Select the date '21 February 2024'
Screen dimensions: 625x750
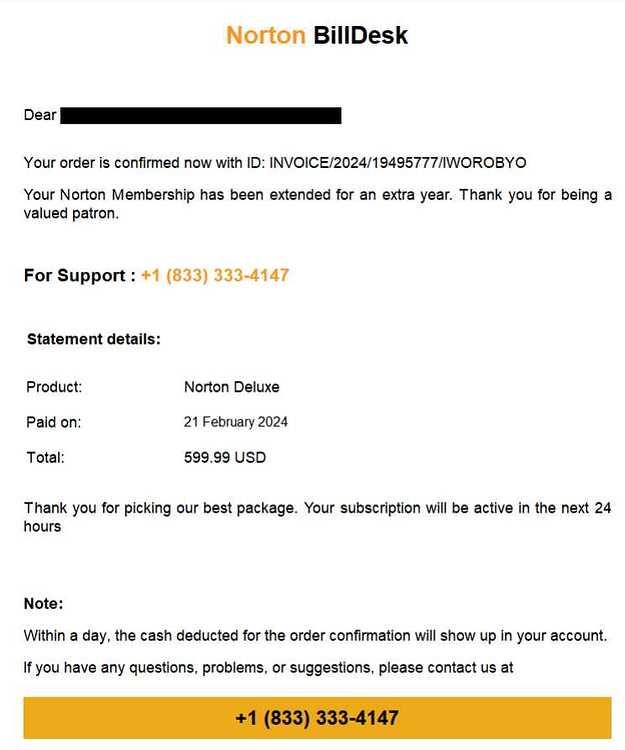pyautogui.click(x=236, y=422)
